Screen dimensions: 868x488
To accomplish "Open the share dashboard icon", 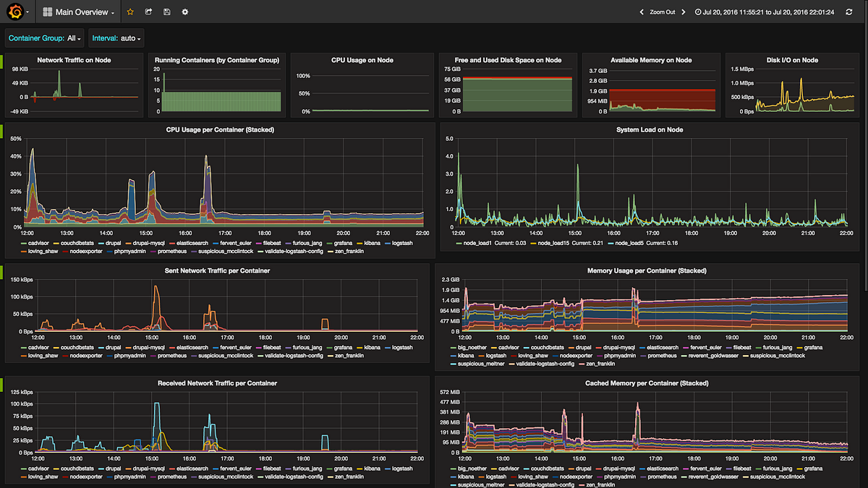I will 149,12.
